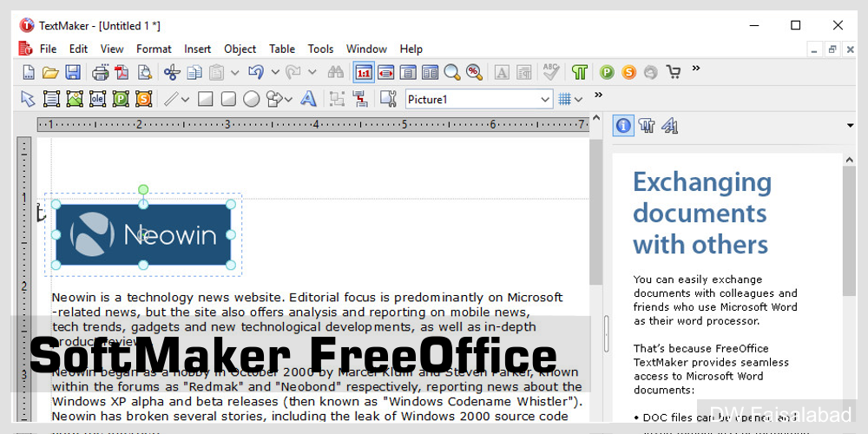Launch PlanMaker from the green P icon

click(x=608, y=72)
